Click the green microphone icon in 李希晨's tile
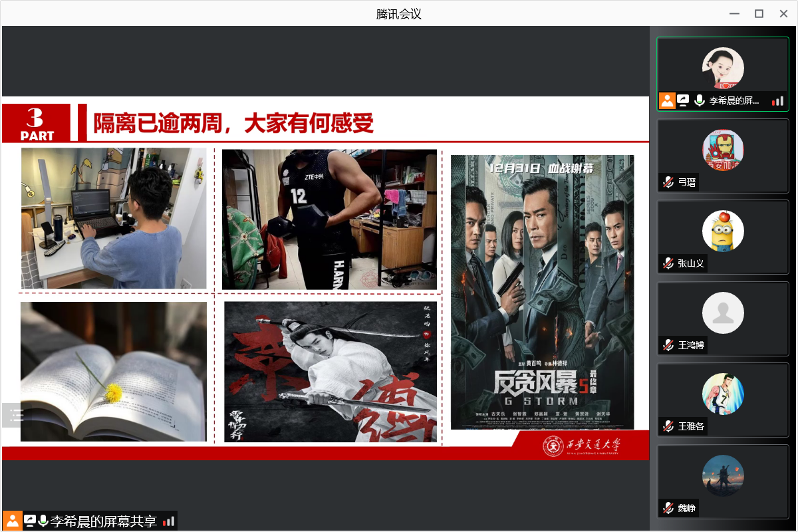 [x=699, y=100]
